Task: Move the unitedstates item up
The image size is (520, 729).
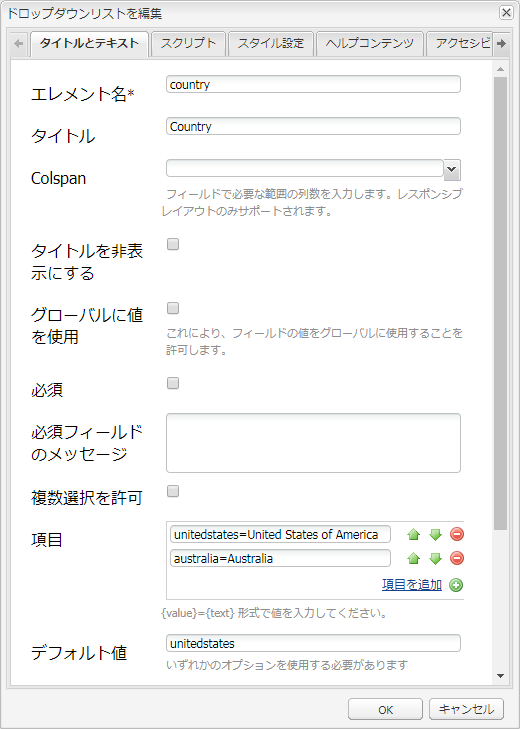Action: 413,535
